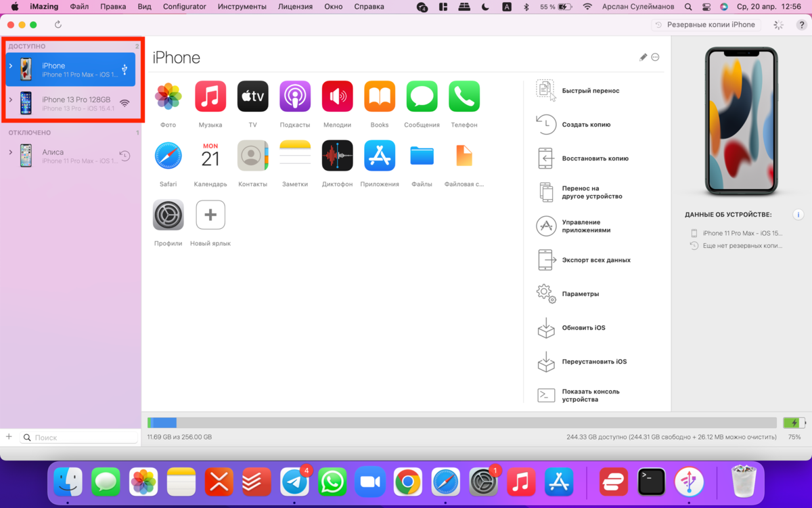This screenshot has width=812, height=508.
Task: Open Google Chrome in the Dock
Action: 407,482
